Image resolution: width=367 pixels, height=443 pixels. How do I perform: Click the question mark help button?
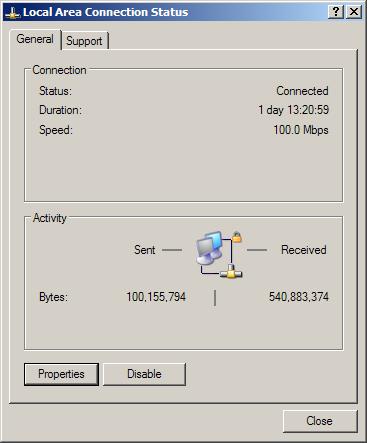pyautogui.click(x=336, y=12)
